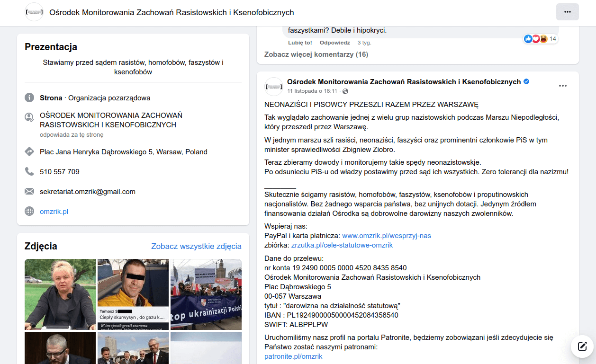This screenshot has width=596, height=364.
Task: Click the public globe icon on post
Action: [x=345, y=91]
